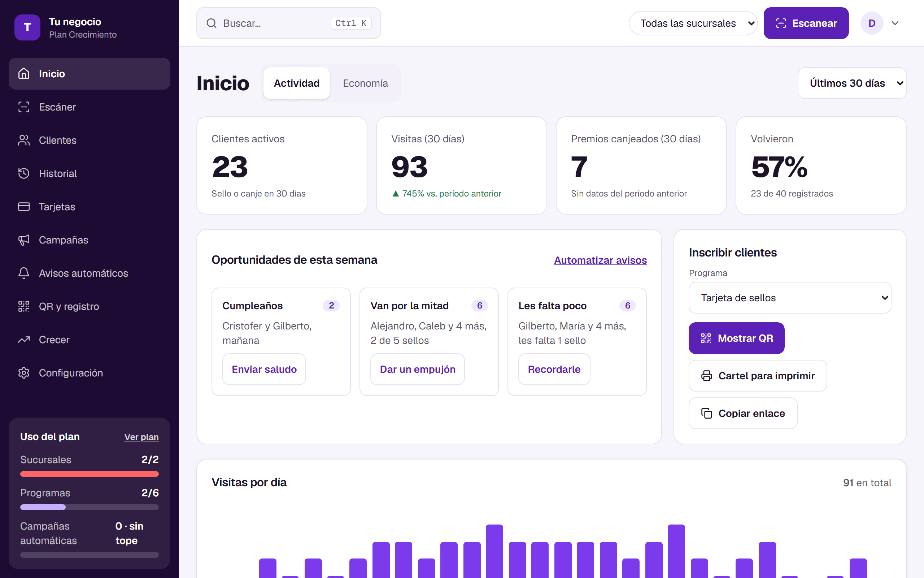Click the purple T business logo

[27, 27]
